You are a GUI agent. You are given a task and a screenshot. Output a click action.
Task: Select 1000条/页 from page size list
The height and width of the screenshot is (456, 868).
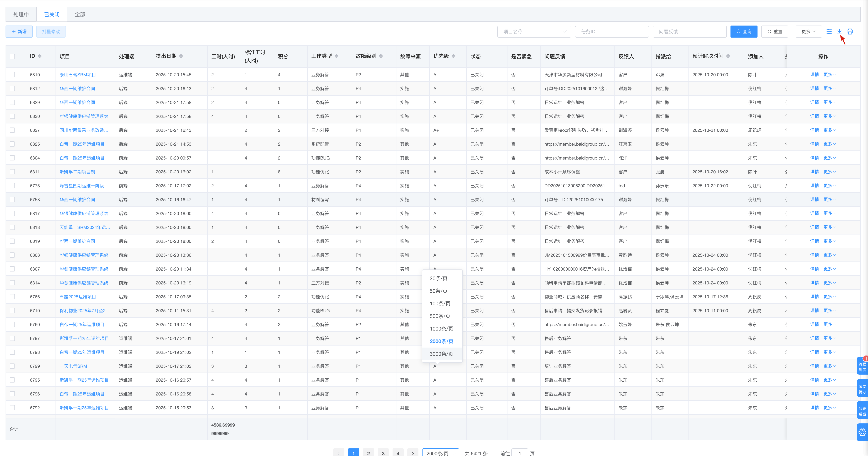tap(442, 329)
